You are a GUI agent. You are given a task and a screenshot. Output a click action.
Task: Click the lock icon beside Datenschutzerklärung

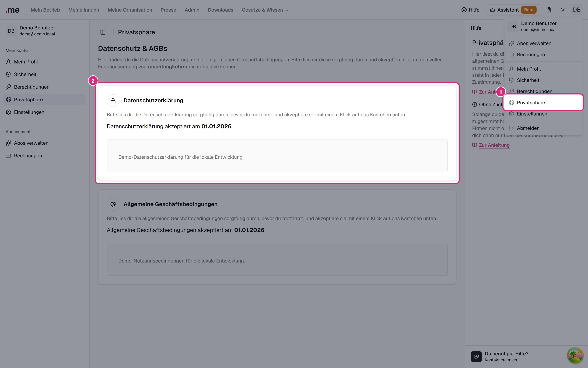click(113, 101)
